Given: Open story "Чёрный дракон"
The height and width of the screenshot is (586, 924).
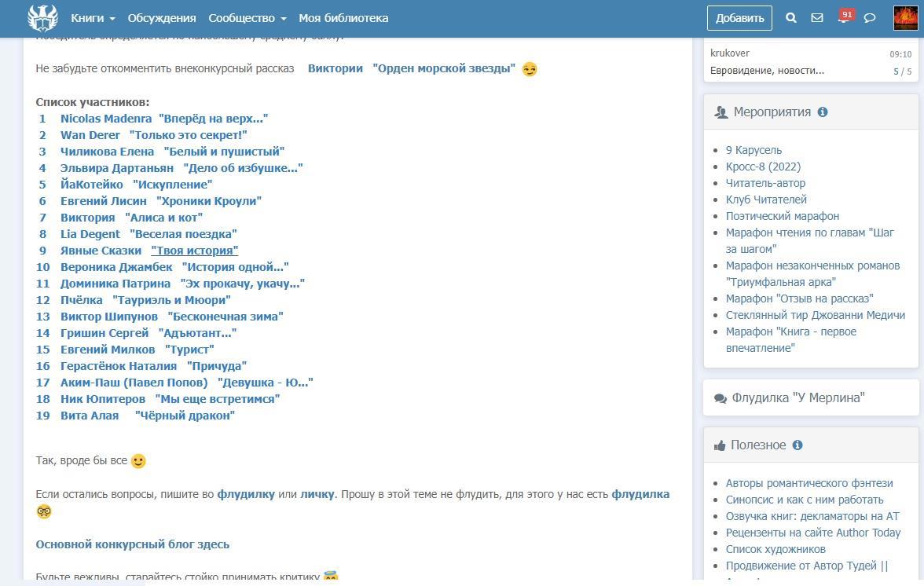Looking at the screenshot, I should (185, 416).
